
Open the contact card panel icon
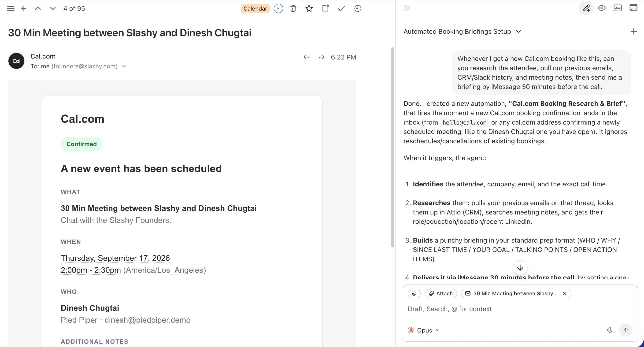(618, 8)
